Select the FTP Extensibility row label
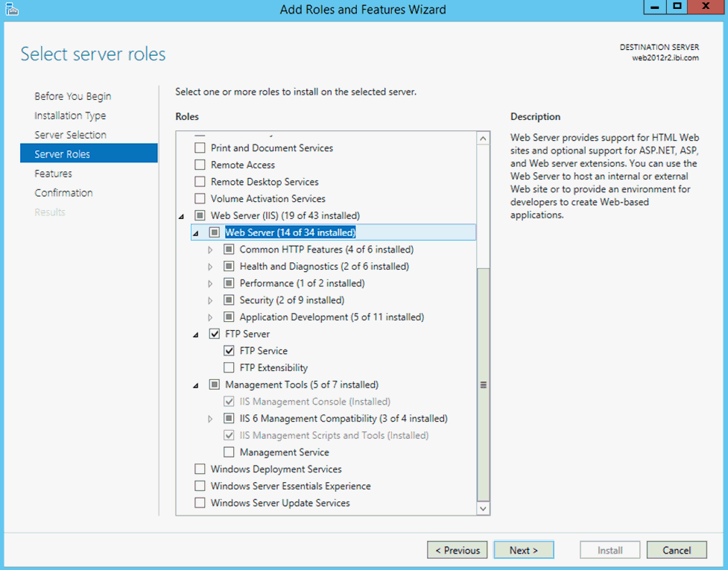 273,367
